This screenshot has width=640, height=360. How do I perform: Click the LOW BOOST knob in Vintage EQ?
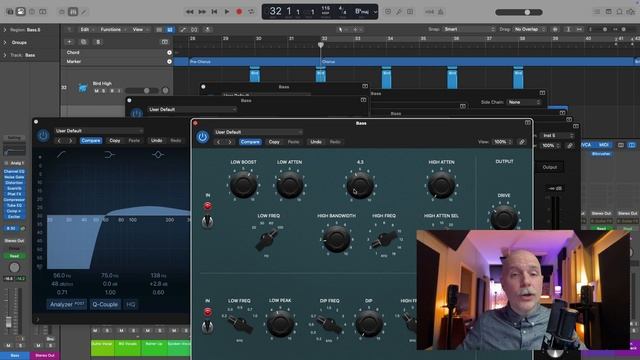pos(244,185)
